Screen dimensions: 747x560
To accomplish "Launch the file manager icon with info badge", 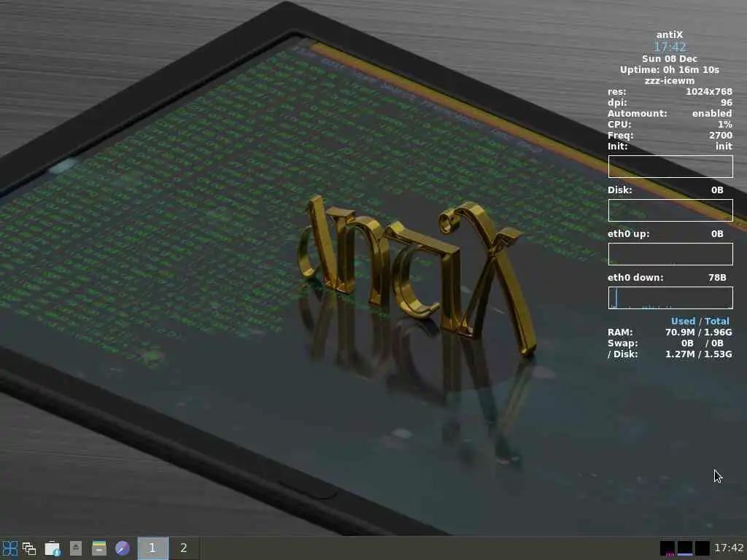I will coord(53,548).
